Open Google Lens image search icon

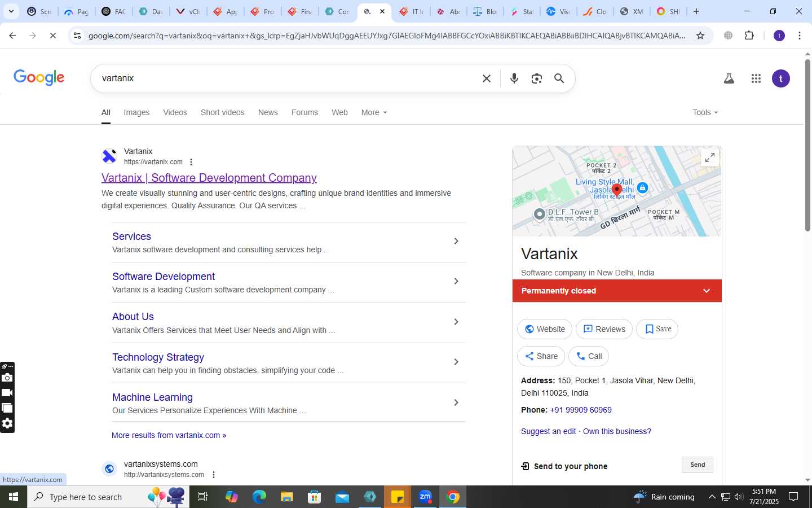(x=537, y=78)
